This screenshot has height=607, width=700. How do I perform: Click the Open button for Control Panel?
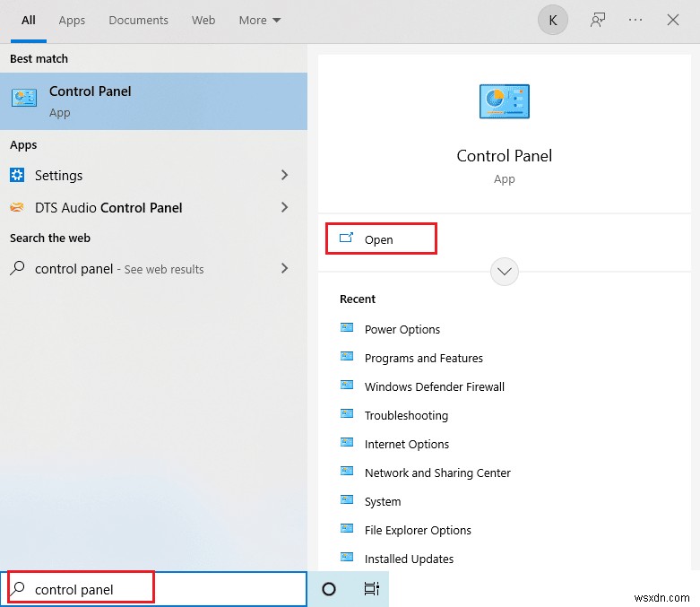(381, 239)
